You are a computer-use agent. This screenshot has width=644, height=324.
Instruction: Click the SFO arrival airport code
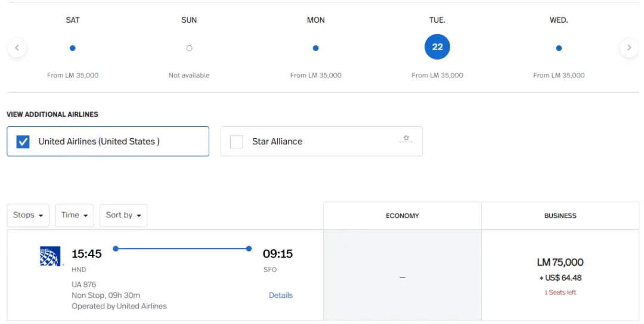click(270, 269)
